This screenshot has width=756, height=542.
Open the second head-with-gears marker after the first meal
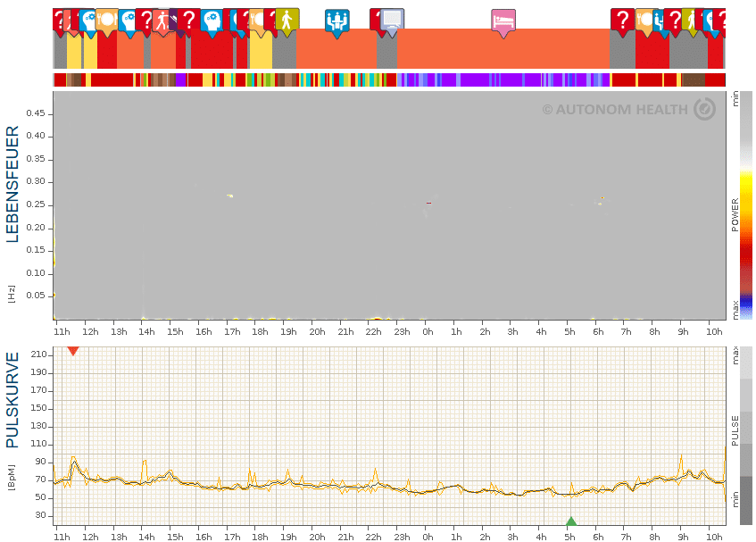[x=128, y=21]
